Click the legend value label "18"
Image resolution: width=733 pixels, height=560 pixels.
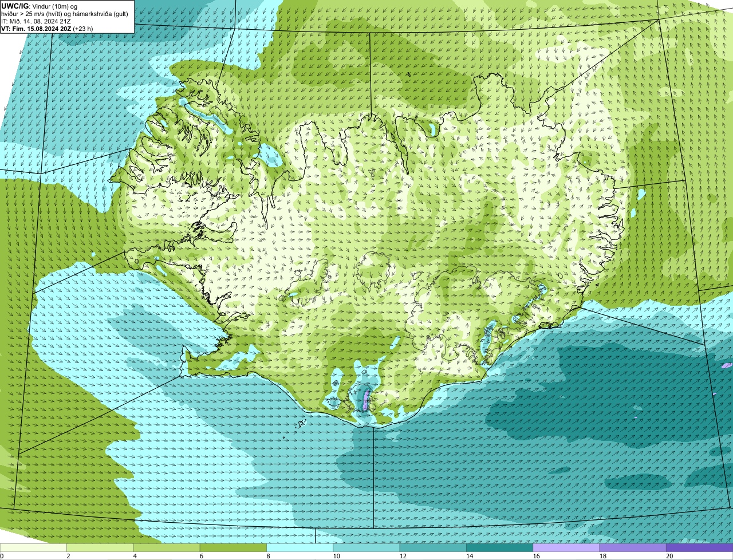(602, 556)
